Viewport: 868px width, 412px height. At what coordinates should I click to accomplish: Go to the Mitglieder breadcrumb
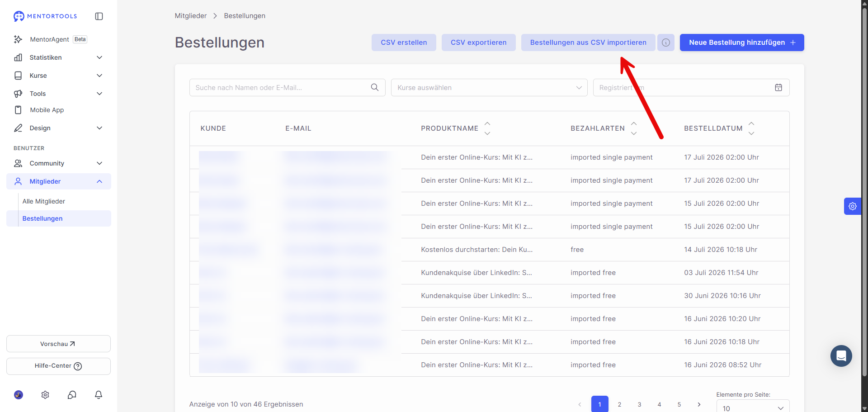click(190, 16)
